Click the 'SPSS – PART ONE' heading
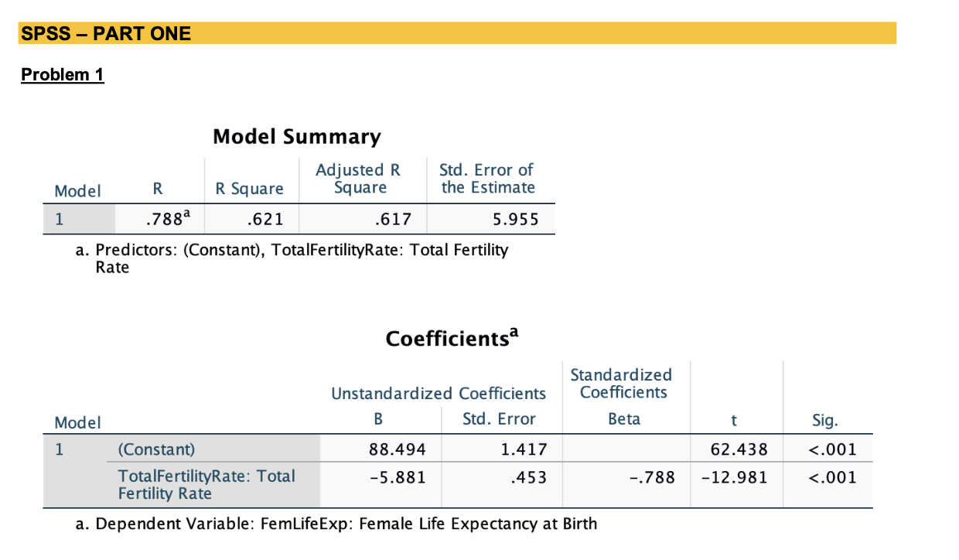The width and height of the screenshot is (959, 560). click(106, 34)
